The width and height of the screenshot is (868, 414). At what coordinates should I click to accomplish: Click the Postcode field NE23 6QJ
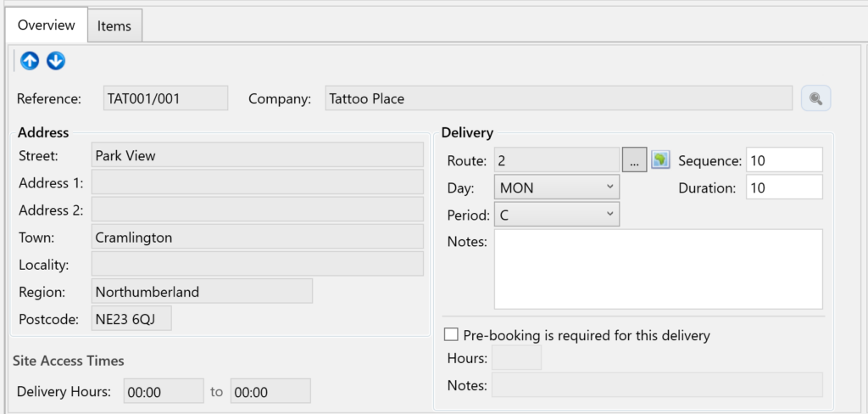click(131, 319)
